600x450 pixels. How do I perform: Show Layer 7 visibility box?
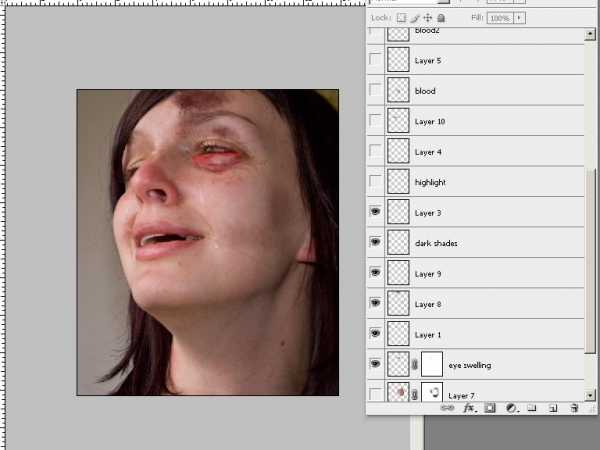tap(375, 394)
